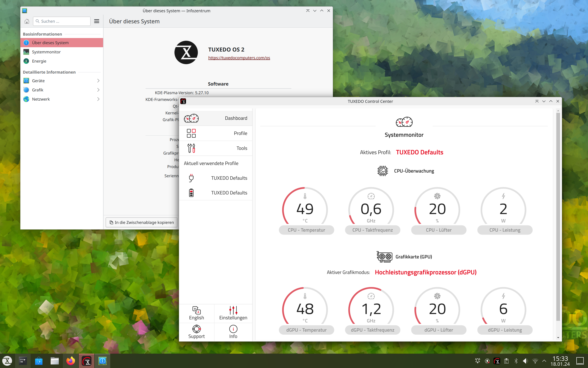Click the Control Center title bar app icon
This screenshot has height=368, width=588.
(x=183, y=101)
